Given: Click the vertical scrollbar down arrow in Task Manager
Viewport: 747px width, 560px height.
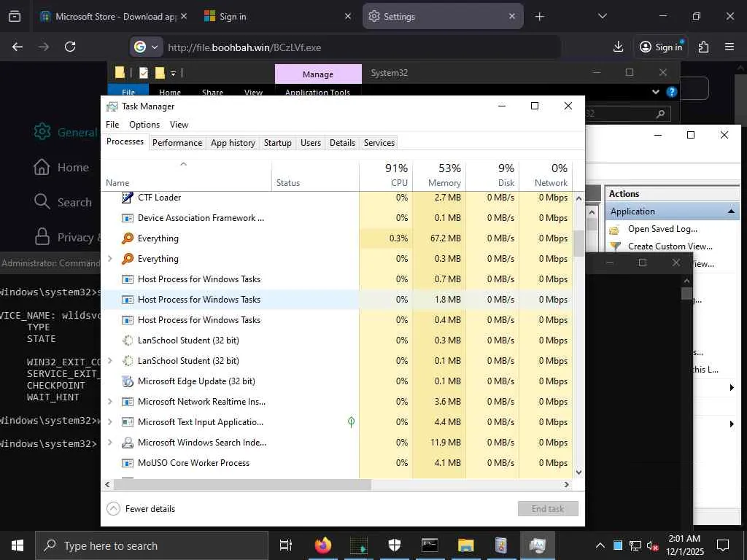Looking at the screenshot, I should [578, 472].
